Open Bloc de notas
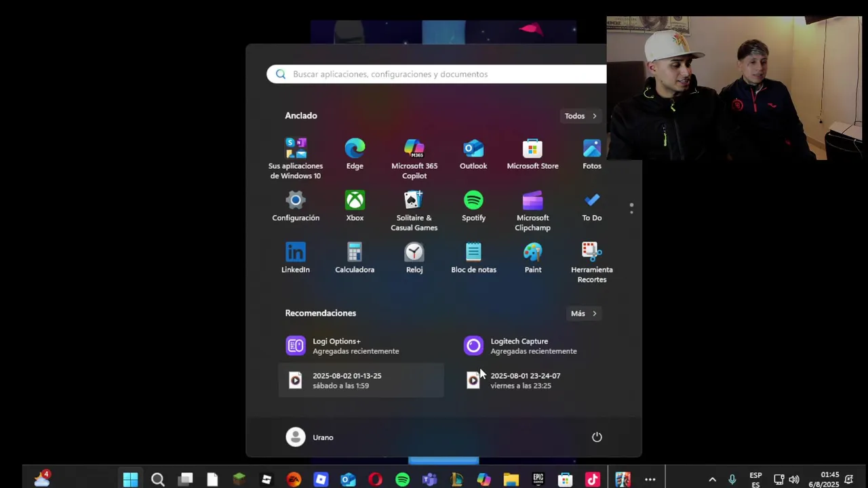Image resolution: width=868 pixels, height=488 pixels. [473, 258]
